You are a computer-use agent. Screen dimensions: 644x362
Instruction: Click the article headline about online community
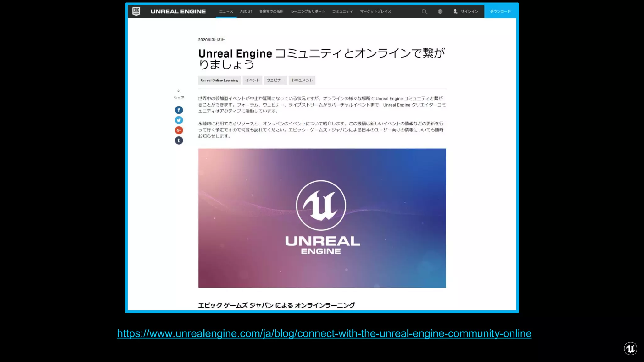pos(321,59)
